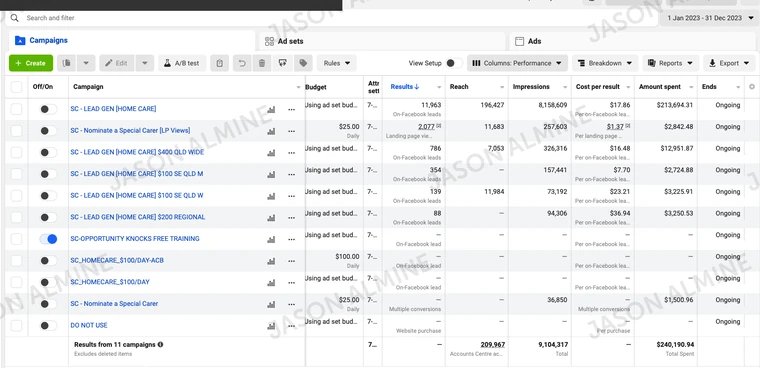Open the Rules dropdown
Viewport: 760px width, 368px height.
337,63
